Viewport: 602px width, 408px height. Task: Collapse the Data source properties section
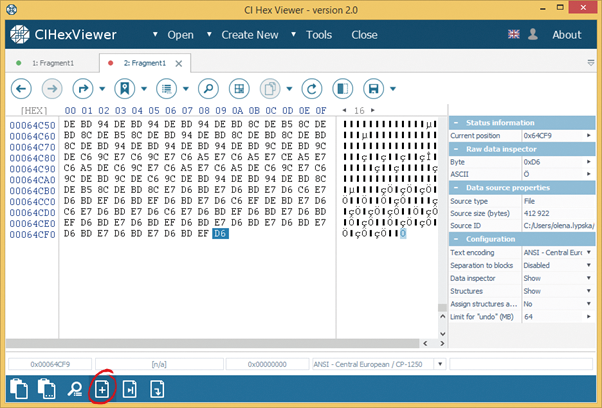pyautogui.click(x=456, y=188)
